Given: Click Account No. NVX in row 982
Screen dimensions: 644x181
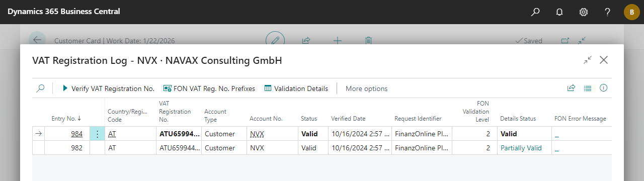Looking at the screenshot, I should coord(257,148).
